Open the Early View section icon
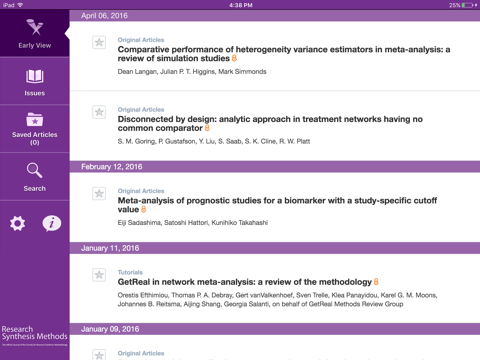480x360 pixels. tap(35, 27)
